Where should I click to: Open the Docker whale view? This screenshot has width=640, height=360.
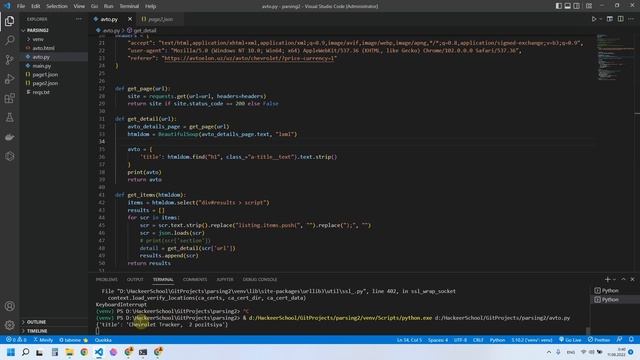coord(9,137)
